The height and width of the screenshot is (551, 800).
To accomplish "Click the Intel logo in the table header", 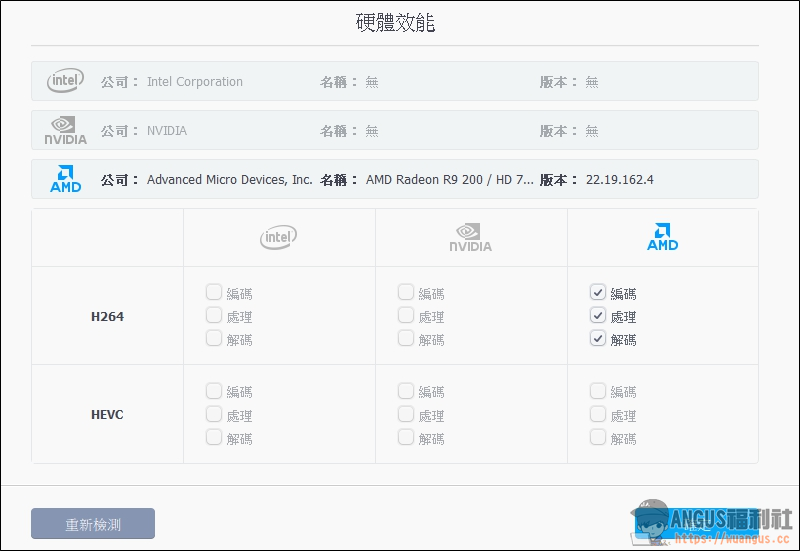I will tap(279, 237).
